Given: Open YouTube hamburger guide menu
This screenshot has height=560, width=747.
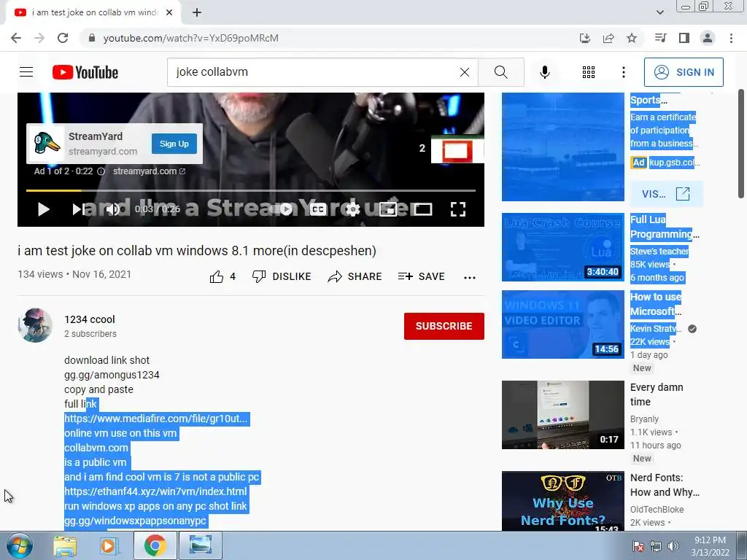Looking at the screenshot, I should [x=26, y=72].
